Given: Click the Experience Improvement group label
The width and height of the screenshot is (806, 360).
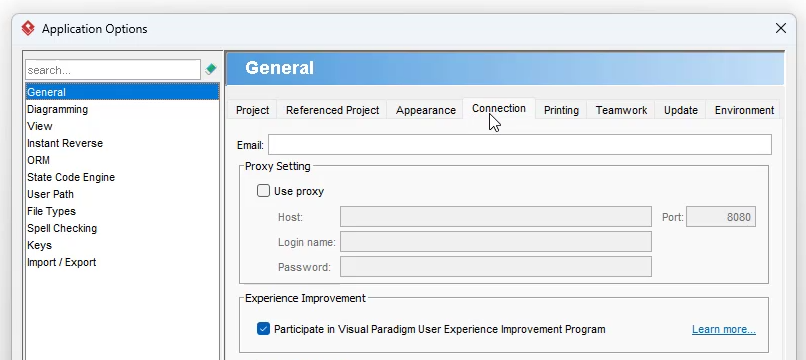Looking at the screenshot, I should [x=305, y=298].
